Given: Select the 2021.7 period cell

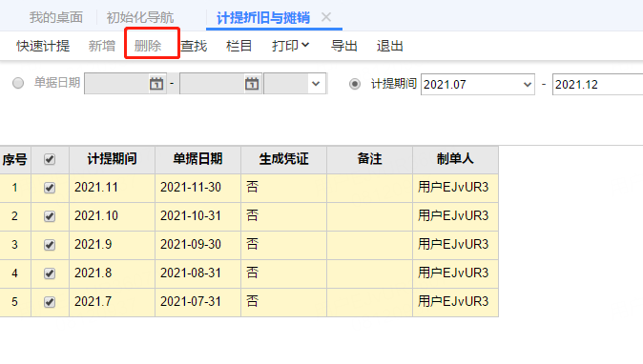Looking at the screenshot, I should click(x=112, y=302).
